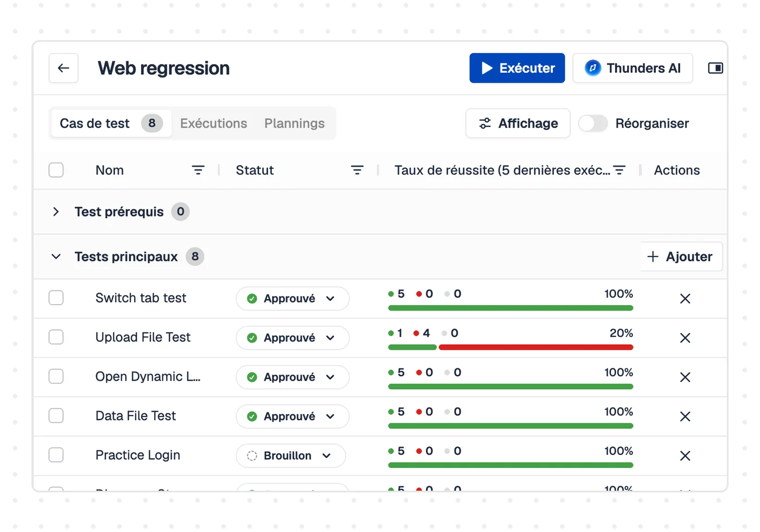The height and width of the screenshot is (532, 760).
Task: Open the Statut column filter icon
Action: (x=357, y=170)
